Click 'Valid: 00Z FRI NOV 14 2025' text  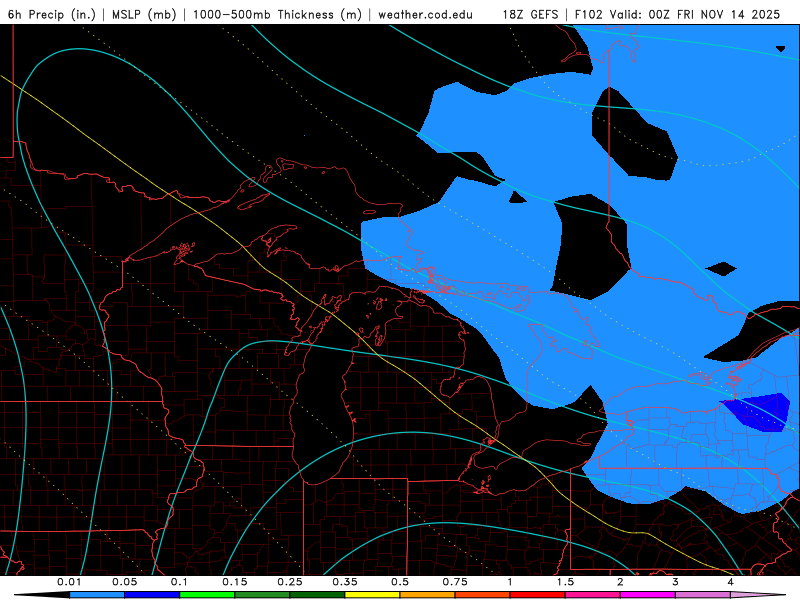(694, 14)
